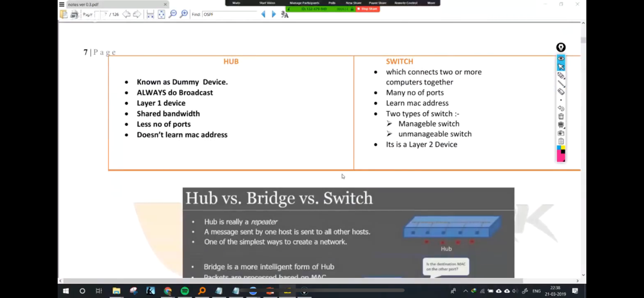The image size is (644, 298).
Task: Click the orange search app taskbar icon
Action: point(202,291)
